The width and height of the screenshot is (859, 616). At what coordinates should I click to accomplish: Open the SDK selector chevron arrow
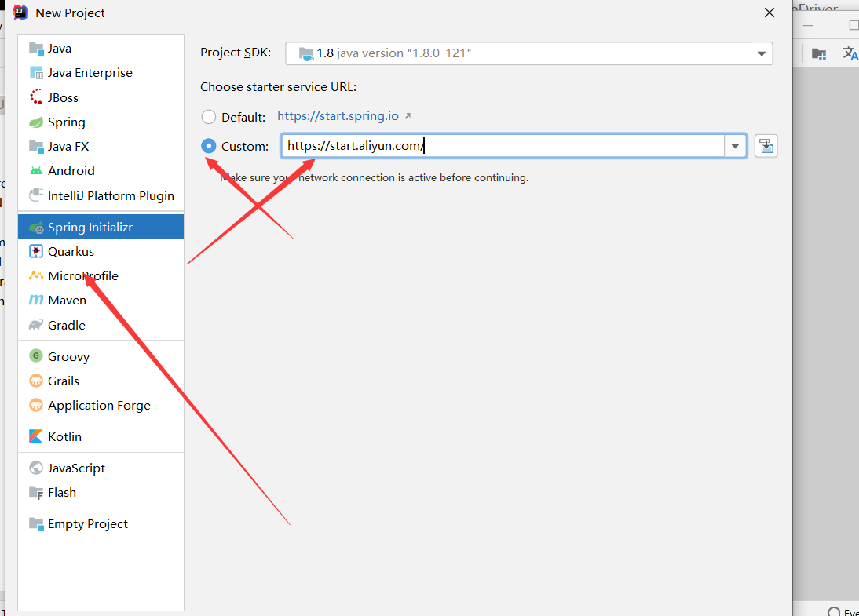[760, 53]
